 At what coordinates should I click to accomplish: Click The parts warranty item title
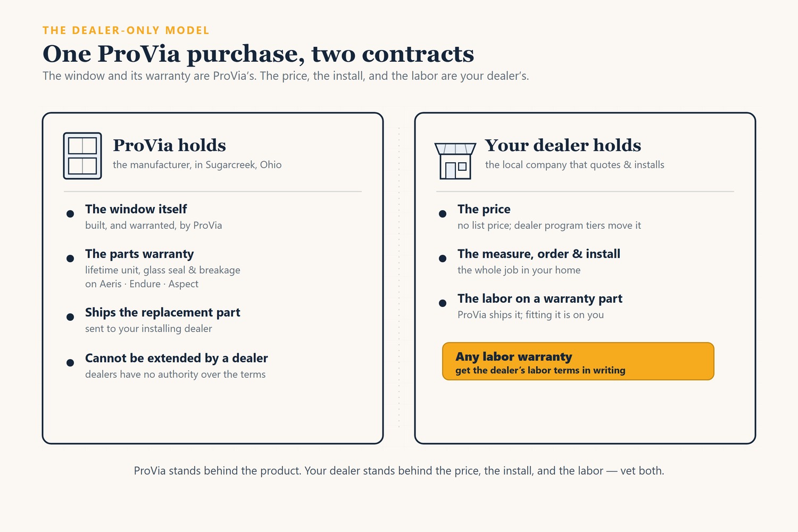(139, 254)
